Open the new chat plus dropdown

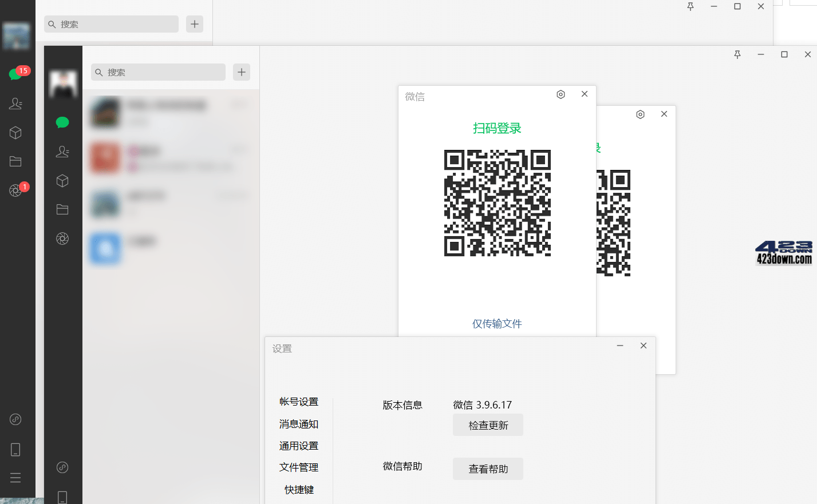click(x=194, y=24)
